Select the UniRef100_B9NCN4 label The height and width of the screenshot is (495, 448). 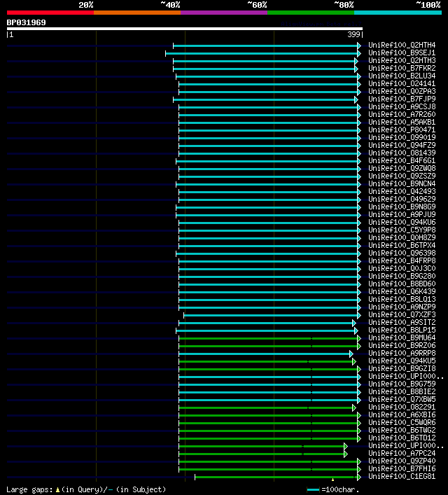click(x=402, y=183)
